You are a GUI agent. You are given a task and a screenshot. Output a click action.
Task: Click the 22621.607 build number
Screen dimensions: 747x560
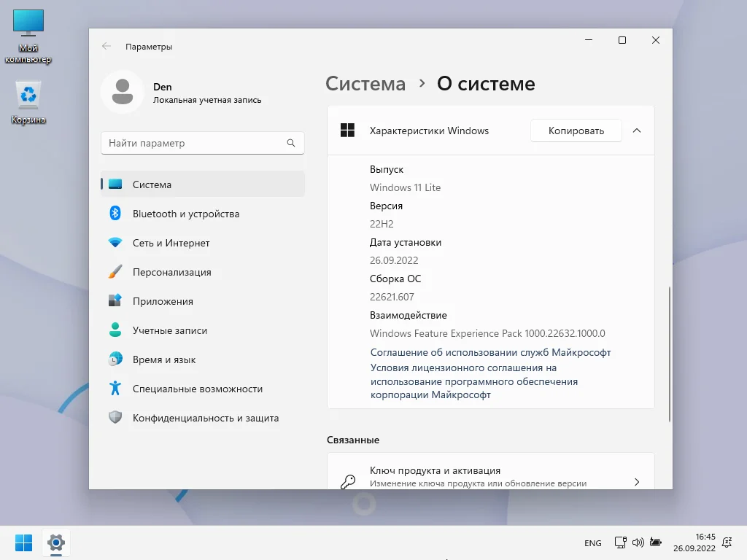pos(392,297)
